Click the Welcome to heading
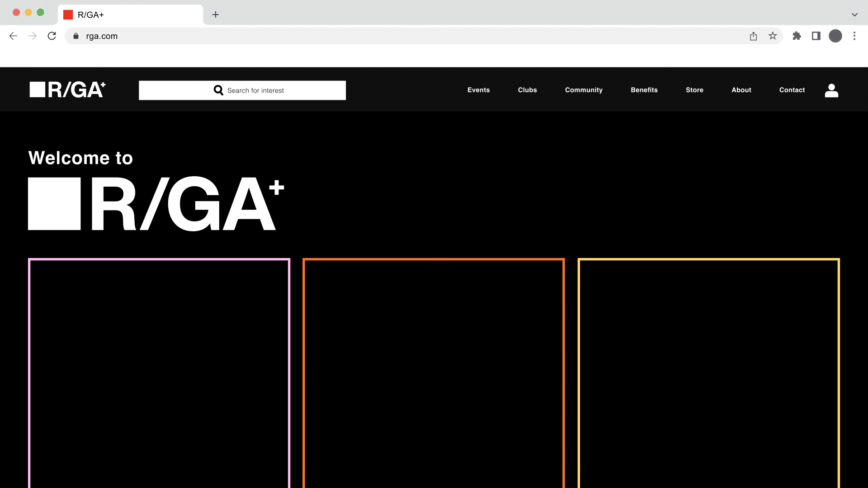868x488 pixels. [80, 158]
